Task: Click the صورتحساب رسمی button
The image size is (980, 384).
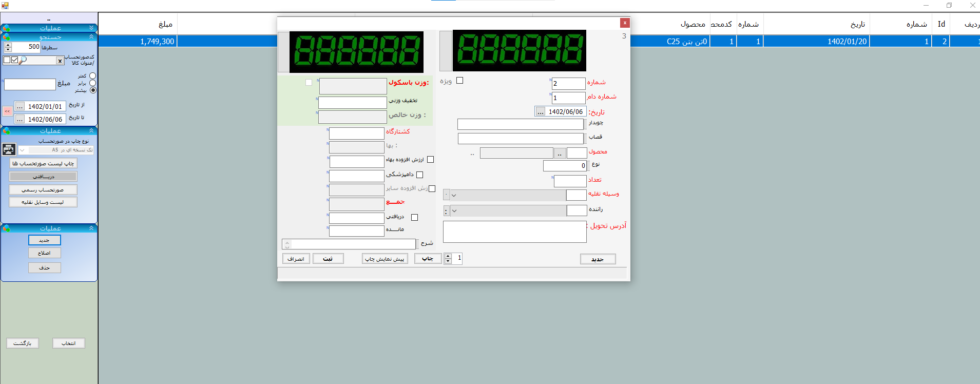Action: 43,189
